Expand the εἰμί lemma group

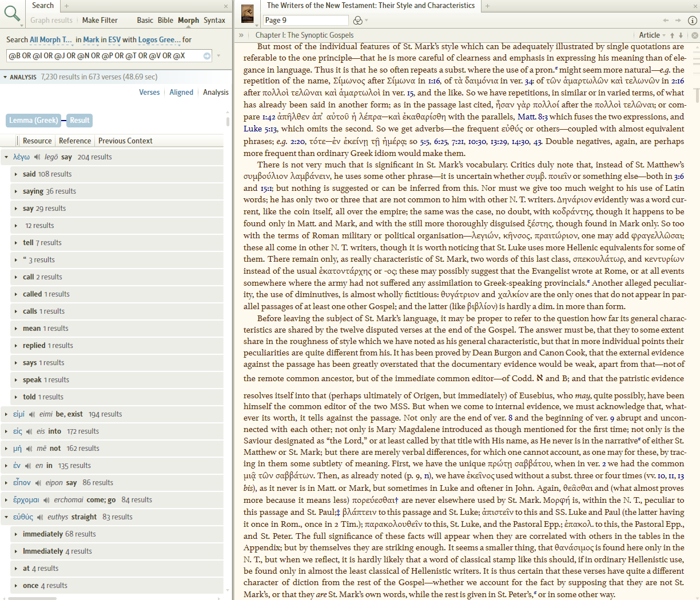6,414
